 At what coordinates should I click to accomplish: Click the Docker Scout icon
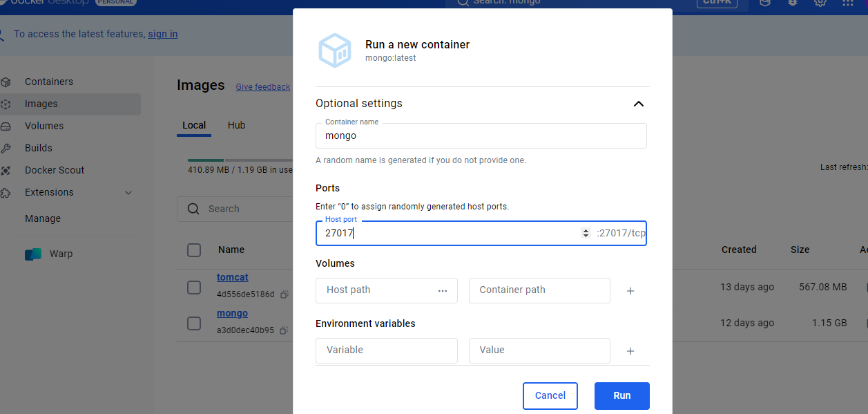(6, 171)
